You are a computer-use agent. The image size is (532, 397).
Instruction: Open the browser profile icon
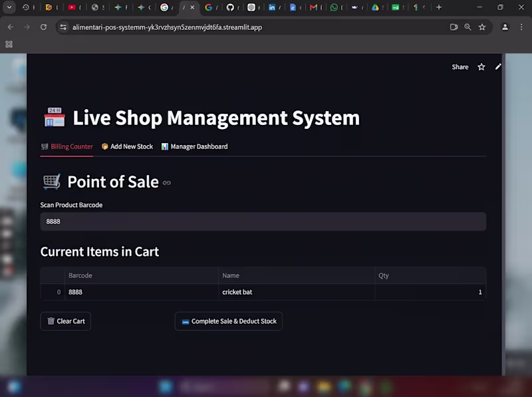pyautogui.click(x=505, y=27)
